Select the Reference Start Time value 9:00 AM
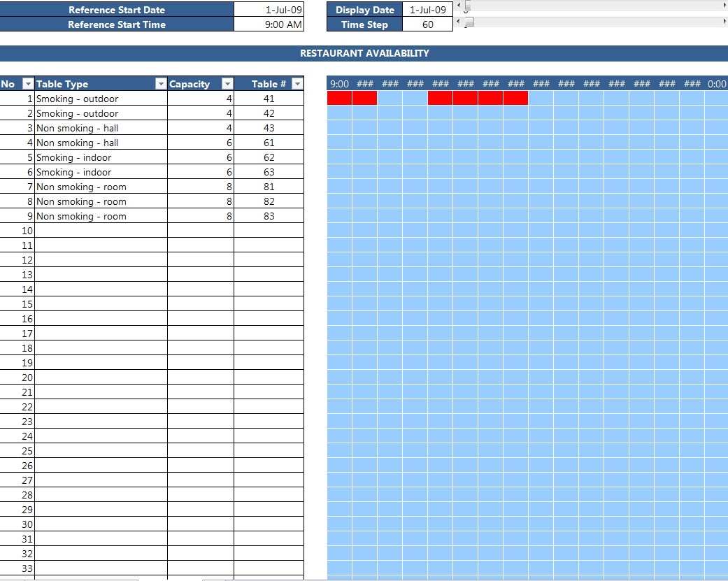 [269, 24]
